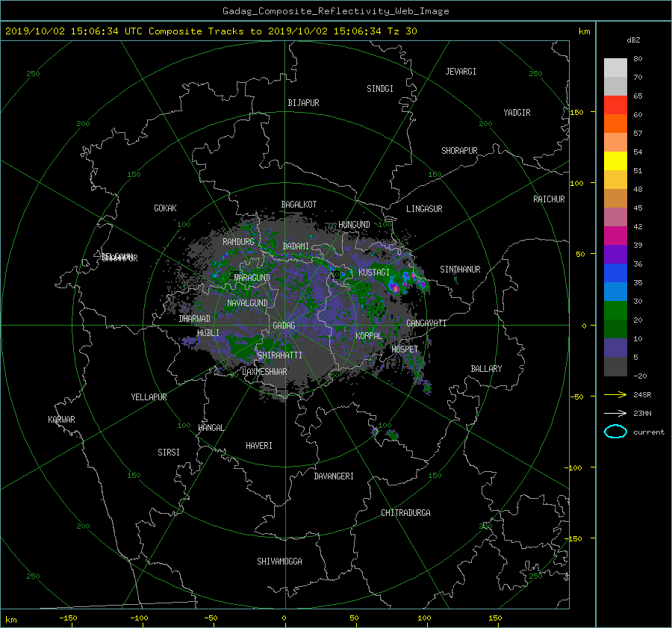Click the Gadag_Composite_Reflectivity_Web_Image title
The height and width of the screenshot is (628, 672).
[335, 11]
